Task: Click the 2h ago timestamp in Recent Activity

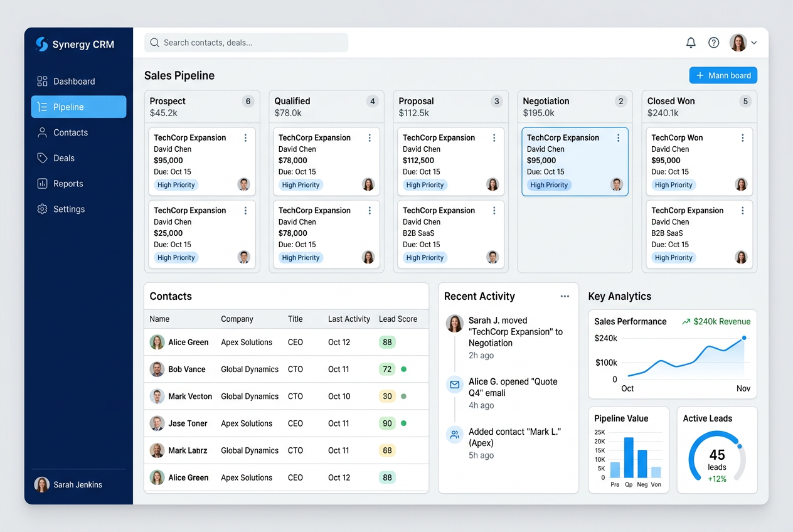Action: [481, 355]
